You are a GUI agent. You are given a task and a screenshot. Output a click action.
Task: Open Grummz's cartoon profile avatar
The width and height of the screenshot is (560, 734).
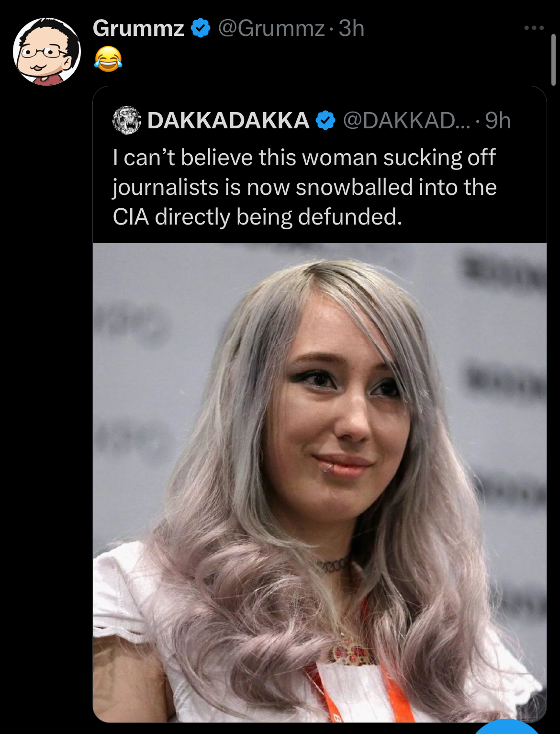47,52
